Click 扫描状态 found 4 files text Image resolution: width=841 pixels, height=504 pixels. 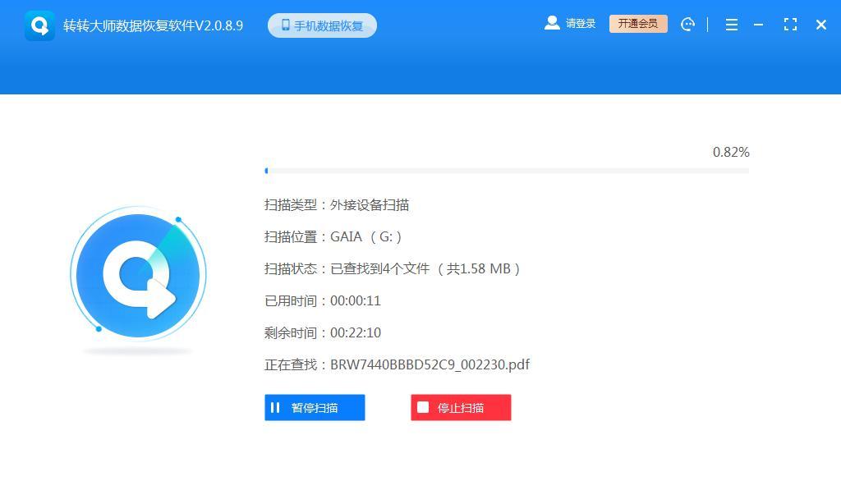point(392,268)
